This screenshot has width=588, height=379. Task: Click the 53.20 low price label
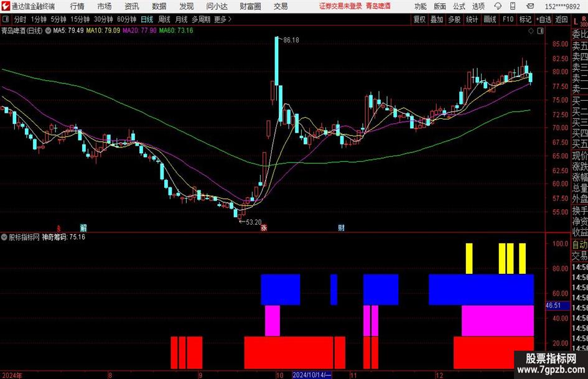tap(253, 222)
